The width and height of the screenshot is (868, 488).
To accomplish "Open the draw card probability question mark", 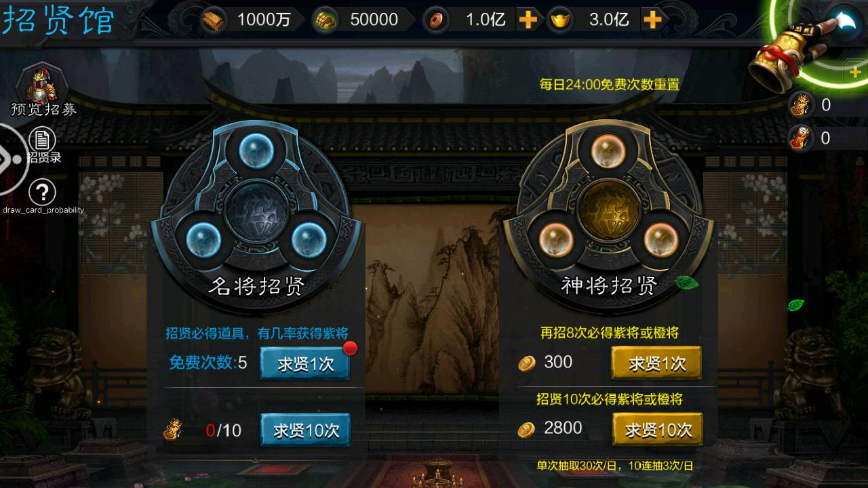I will [43, 193].
